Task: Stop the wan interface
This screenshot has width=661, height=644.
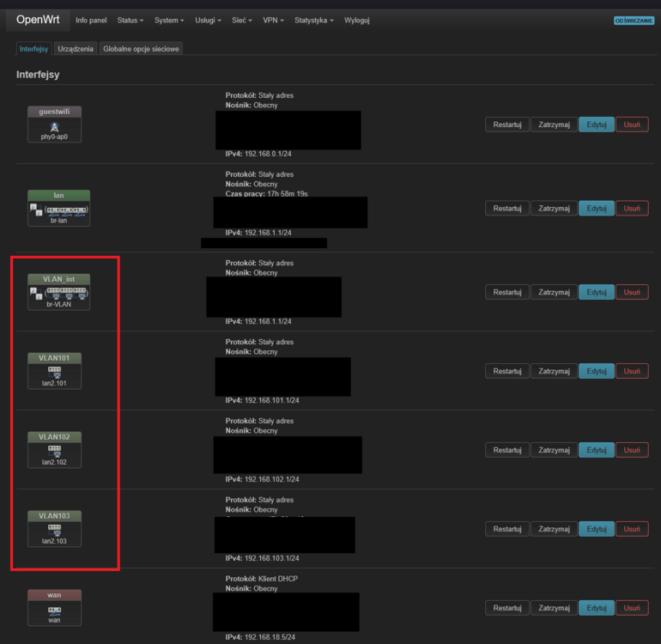Action: pyautogui.click(x=554, y=608)
